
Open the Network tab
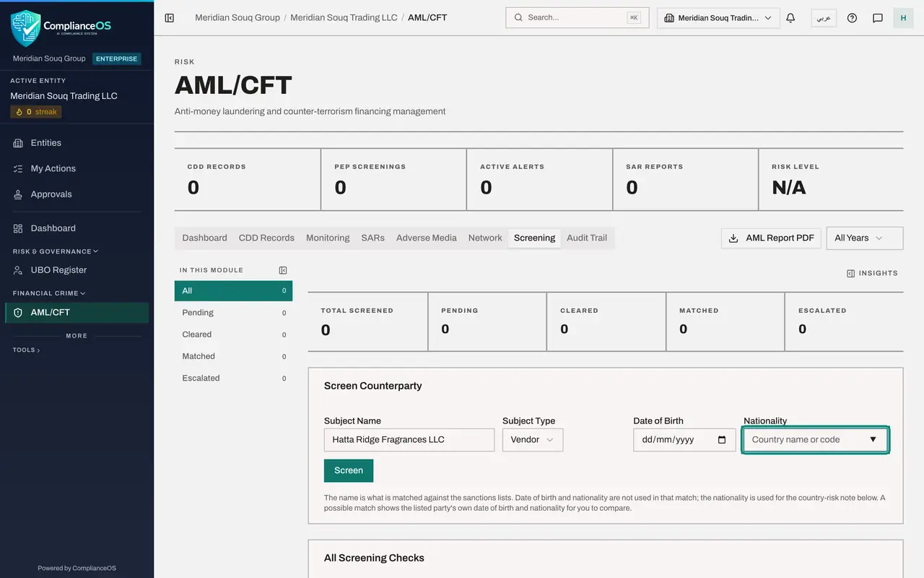pyautogui.click(x=485, y=238)
